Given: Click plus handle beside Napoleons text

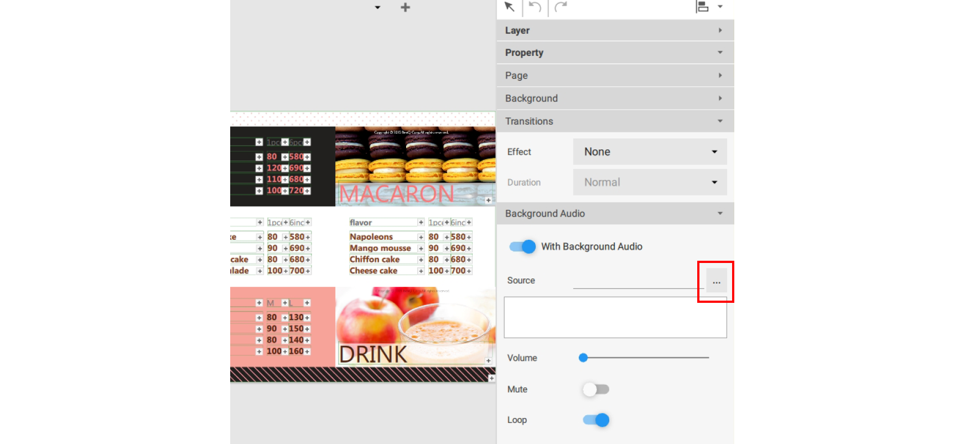Looking at the screenshot, I should click(421, 237).
